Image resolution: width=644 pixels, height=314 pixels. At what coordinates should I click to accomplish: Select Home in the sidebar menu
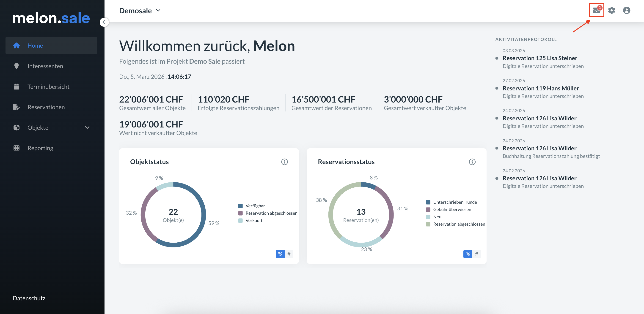coord(35,45)
